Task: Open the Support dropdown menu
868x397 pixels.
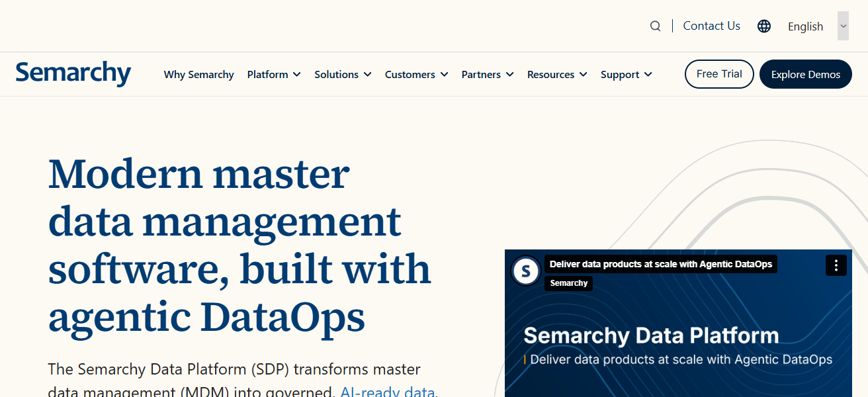Action: coord(626,75)
